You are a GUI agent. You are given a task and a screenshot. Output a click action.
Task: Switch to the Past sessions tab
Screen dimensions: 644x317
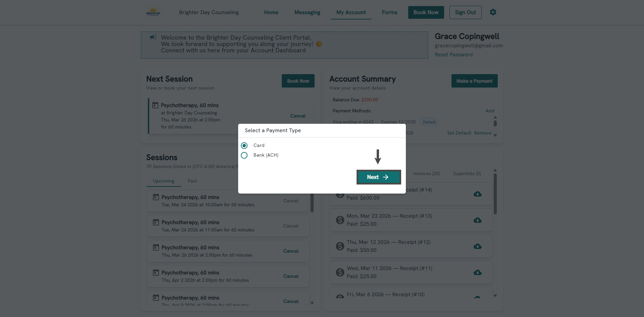click(192, 181)
